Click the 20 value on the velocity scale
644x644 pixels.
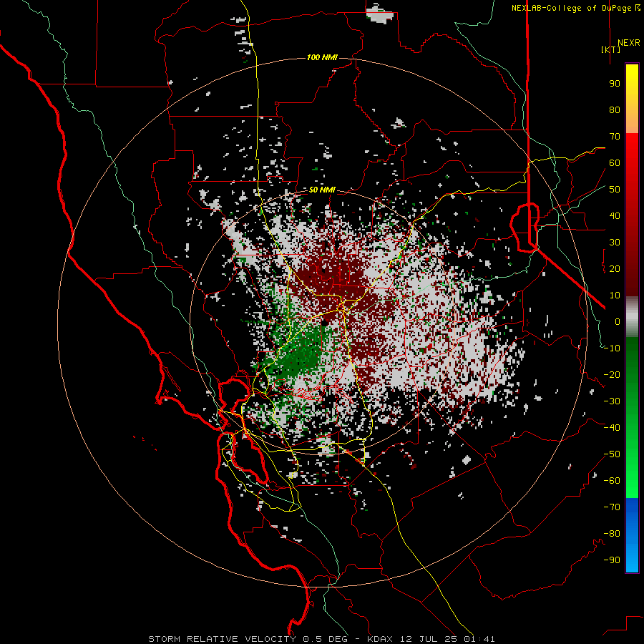tap(615, 269)
